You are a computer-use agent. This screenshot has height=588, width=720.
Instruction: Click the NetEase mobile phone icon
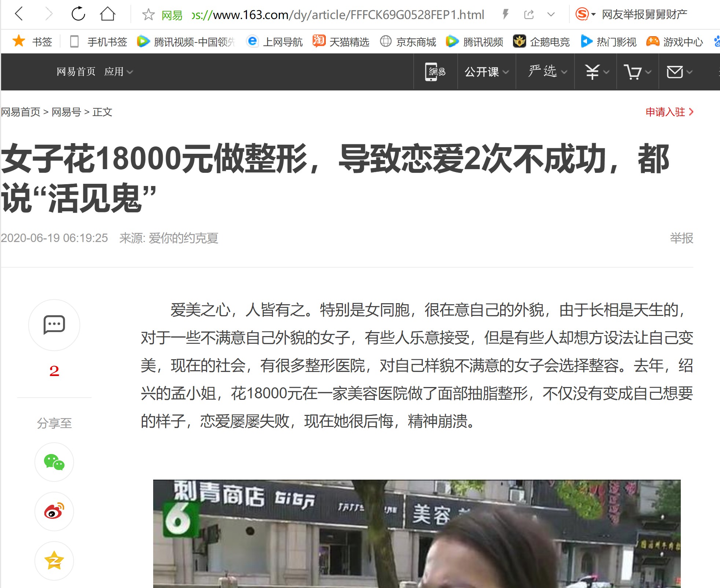click(435, 71)
